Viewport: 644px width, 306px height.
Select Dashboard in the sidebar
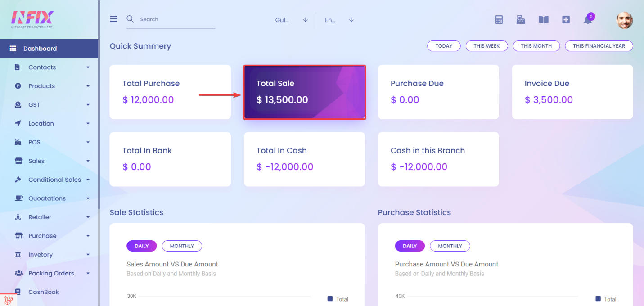pos(49,49)
